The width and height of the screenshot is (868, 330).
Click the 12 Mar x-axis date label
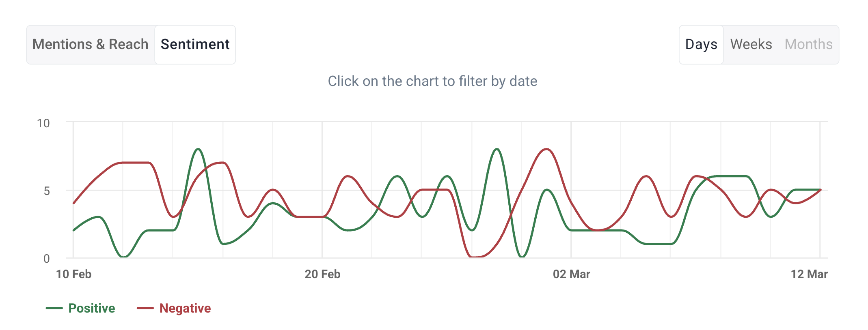pos(809,274)
